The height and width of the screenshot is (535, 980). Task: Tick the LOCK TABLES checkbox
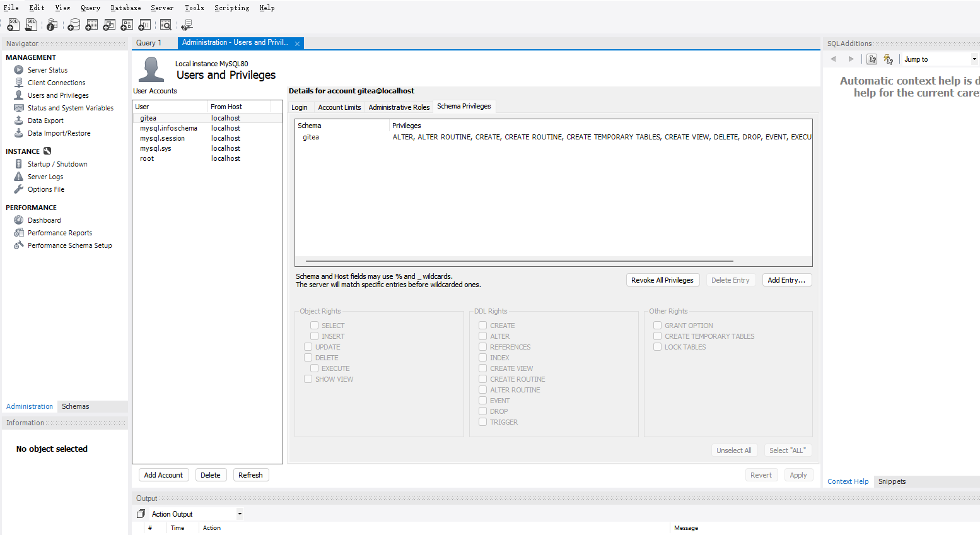tap(657, 347)
